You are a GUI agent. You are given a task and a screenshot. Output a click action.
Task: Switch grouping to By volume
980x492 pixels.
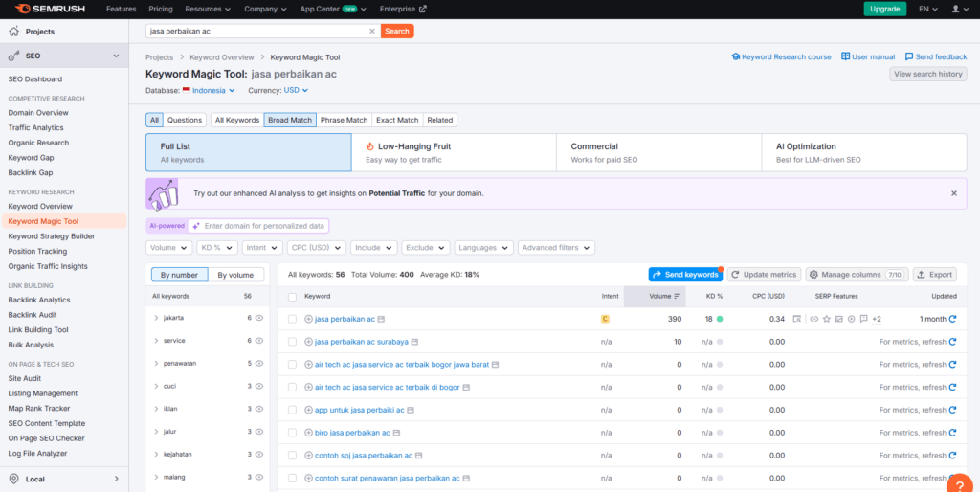[x=235, y=275]
